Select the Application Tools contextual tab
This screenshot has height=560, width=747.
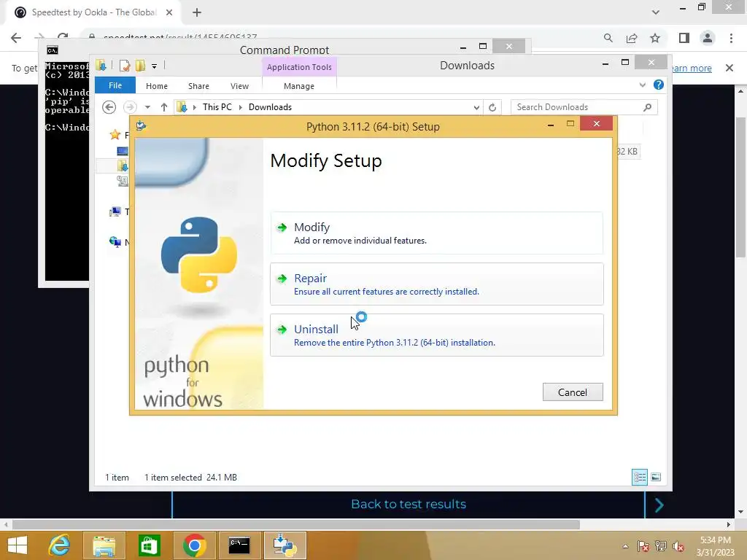[x=299, y=66]
